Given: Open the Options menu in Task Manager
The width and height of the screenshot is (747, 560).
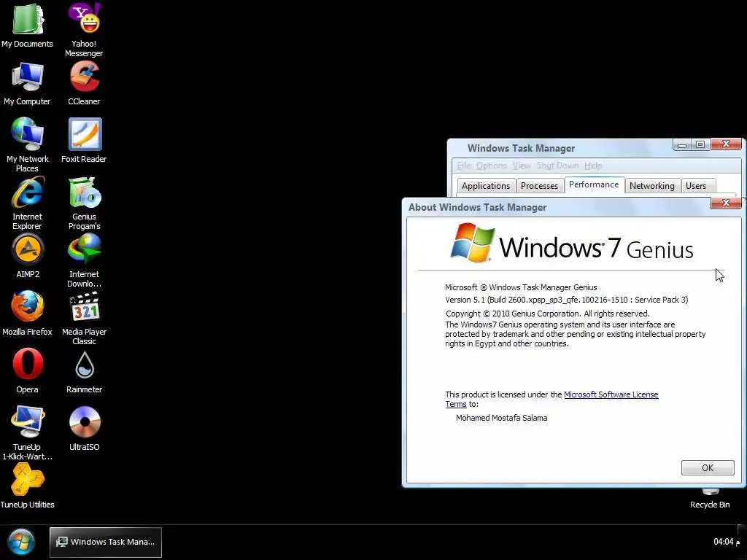Looking at the screenshot, I should point(492,166).
